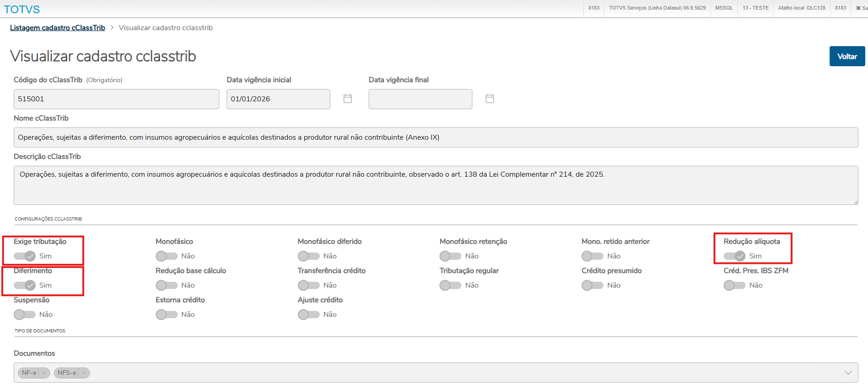Click the TOTVS Serviços (Linha Datasul) header item
The height and width of the screenshot is (389, 868).
tap(657, 8)
